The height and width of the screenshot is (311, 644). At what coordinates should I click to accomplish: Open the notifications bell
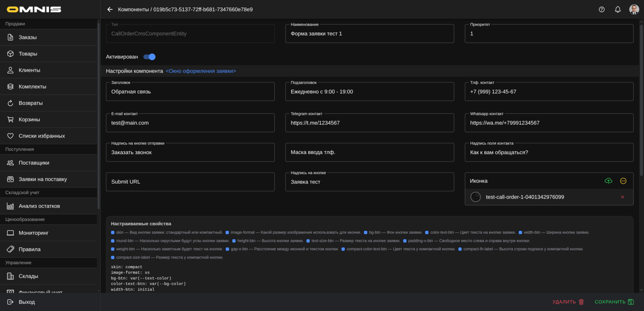point(618,9)
